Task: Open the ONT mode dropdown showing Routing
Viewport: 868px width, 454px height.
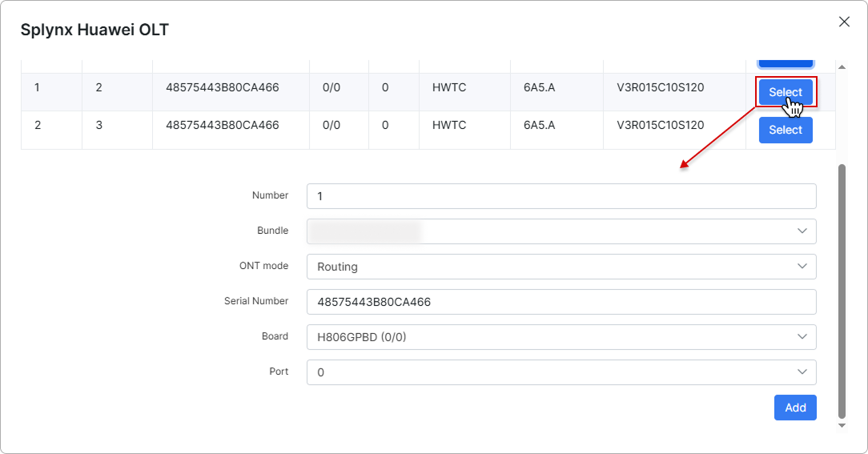Action: [x=561, y=267]
